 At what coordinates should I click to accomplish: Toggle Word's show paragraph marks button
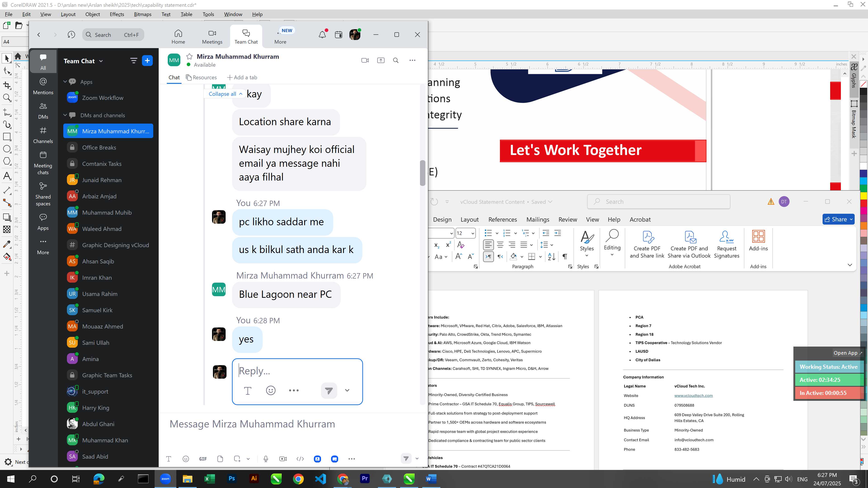565,257
